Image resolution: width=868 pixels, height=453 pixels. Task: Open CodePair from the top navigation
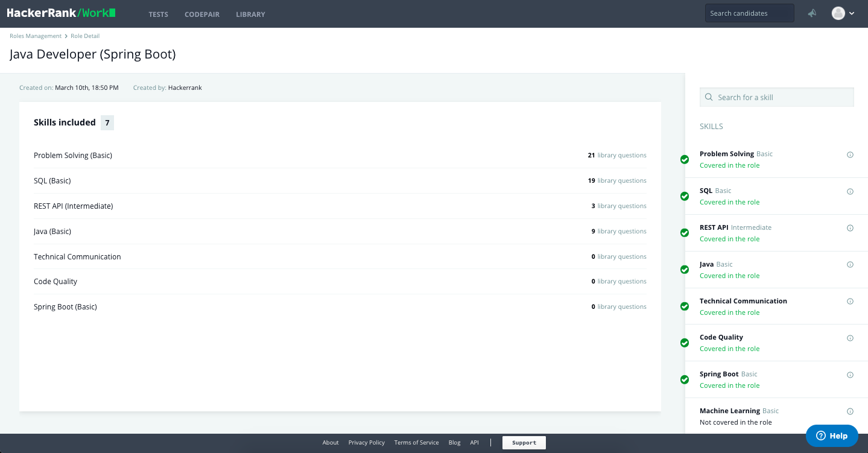point(202,14)
